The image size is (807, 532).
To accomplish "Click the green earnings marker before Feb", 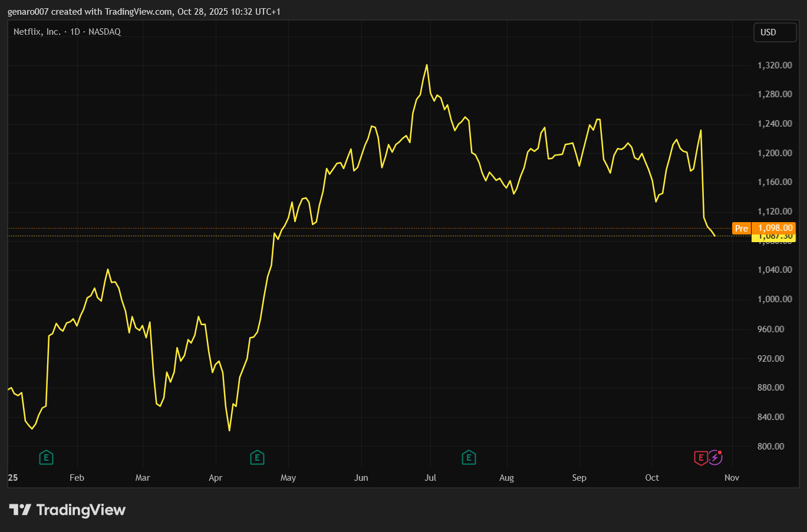I will pos(46,457).
